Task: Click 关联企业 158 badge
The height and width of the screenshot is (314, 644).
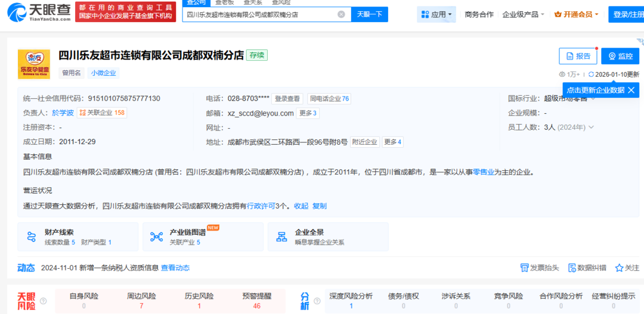Action: [x=102, y=113]
